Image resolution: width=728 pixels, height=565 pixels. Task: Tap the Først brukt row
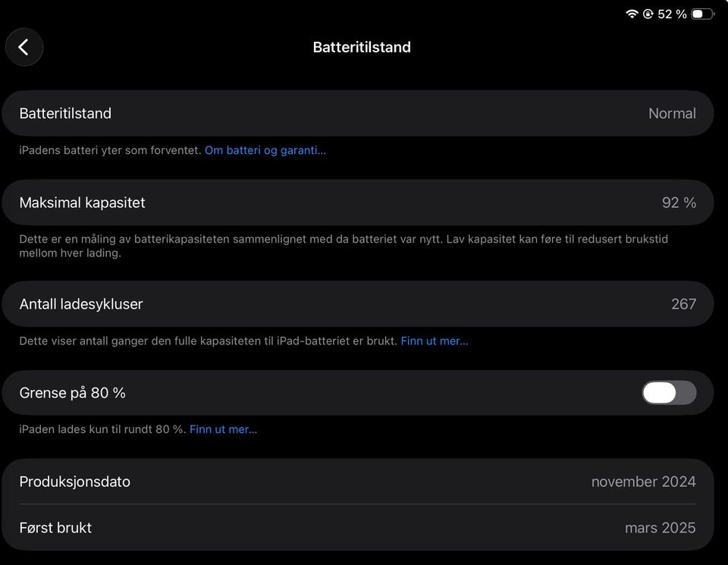point(357,528)
